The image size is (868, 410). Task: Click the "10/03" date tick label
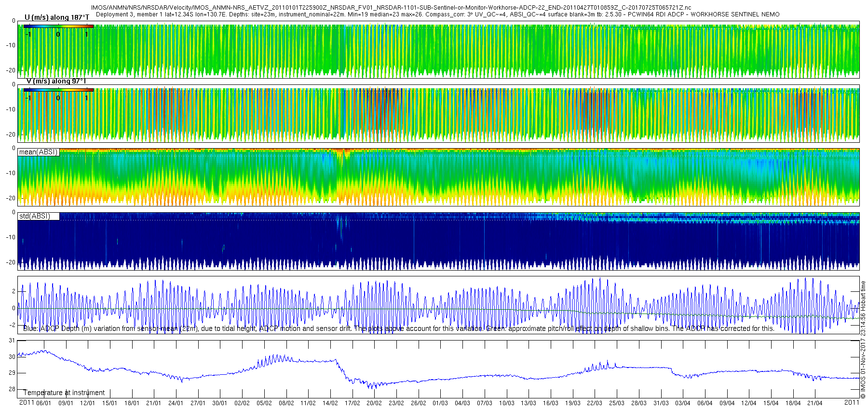(x=507, y=403)
